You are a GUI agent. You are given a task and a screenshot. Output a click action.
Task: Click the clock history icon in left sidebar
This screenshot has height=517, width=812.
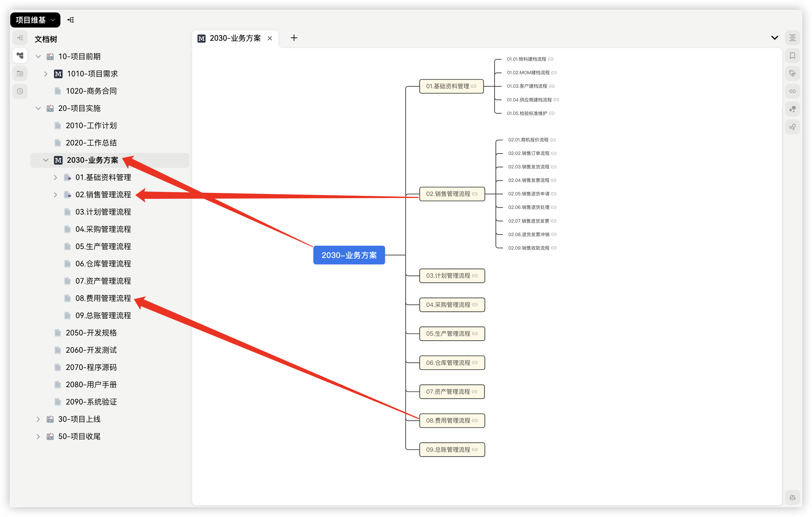coord(20,91)
